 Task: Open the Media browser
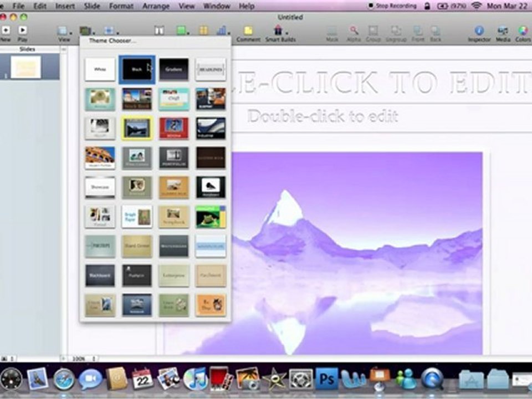click(503, 34)
